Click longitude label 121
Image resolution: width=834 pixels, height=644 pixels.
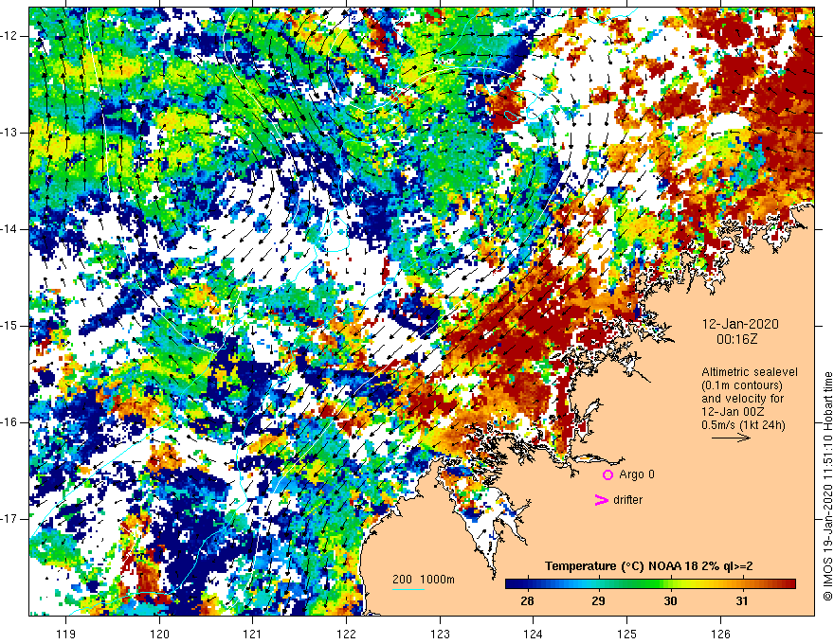click(253, 634)
